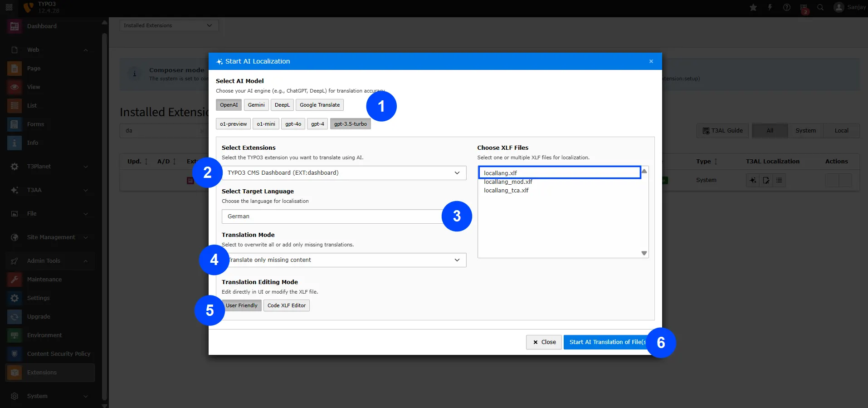Collapse the Web section in sidebar
Image resolution: width=868 pixels, height=408 pixels.
[86, 50]
